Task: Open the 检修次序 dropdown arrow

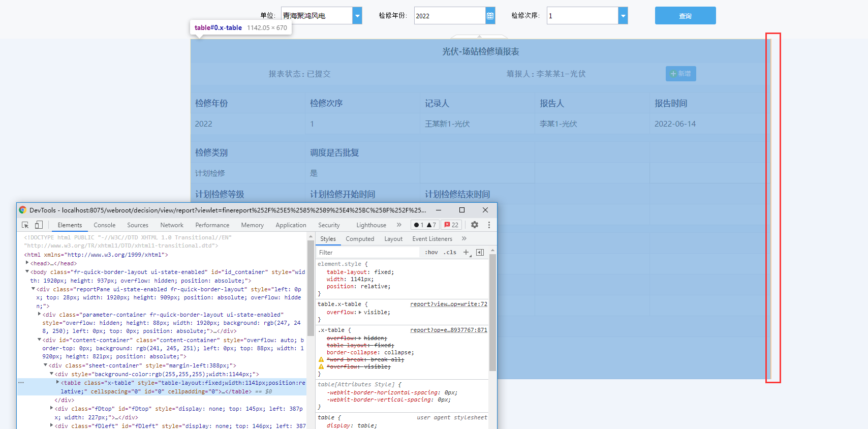Action: click(x=623, y=16)
